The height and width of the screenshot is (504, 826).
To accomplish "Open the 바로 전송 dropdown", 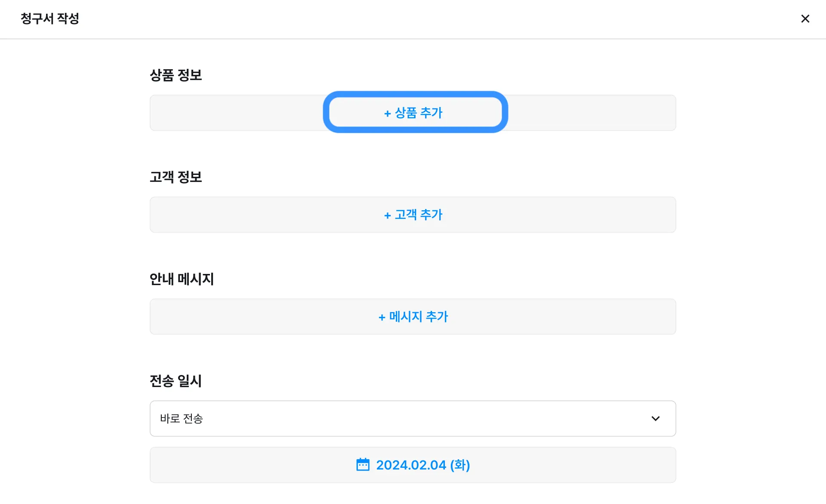I will tap(412, 418).
